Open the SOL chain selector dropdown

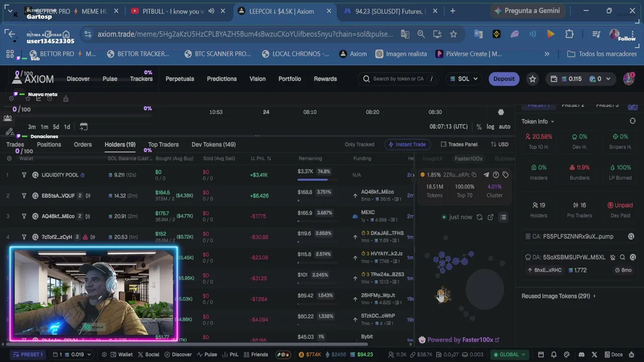463,79
